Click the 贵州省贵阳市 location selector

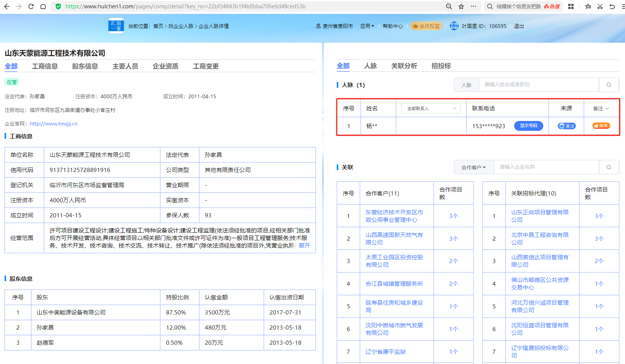click(x=334, y=26)
